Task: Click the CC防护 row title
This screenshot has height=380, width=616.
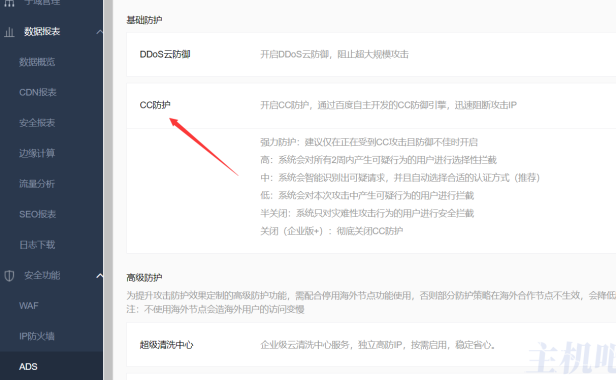Action: 155,105
